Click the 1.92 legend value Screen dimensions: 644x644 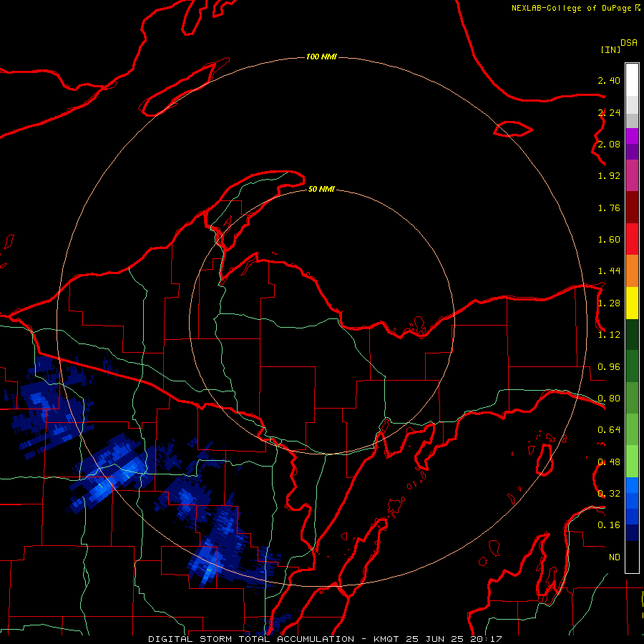(609, 176)
